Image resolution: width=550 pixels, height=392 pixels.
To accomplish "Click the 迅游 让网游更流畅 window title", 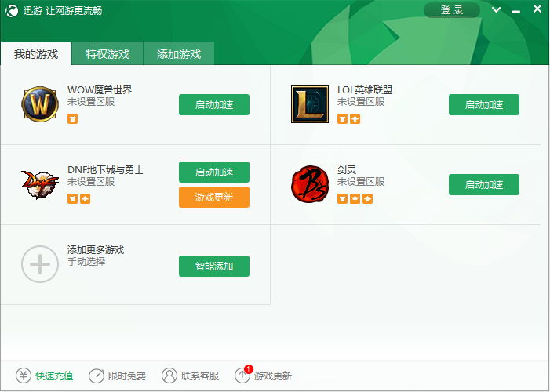I will [x=63, y=11].
